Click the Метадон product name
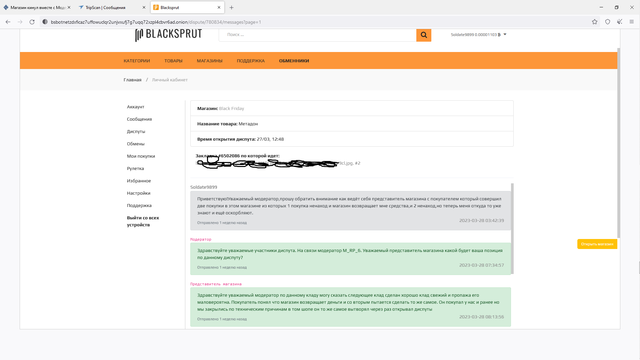 [248, 124]
